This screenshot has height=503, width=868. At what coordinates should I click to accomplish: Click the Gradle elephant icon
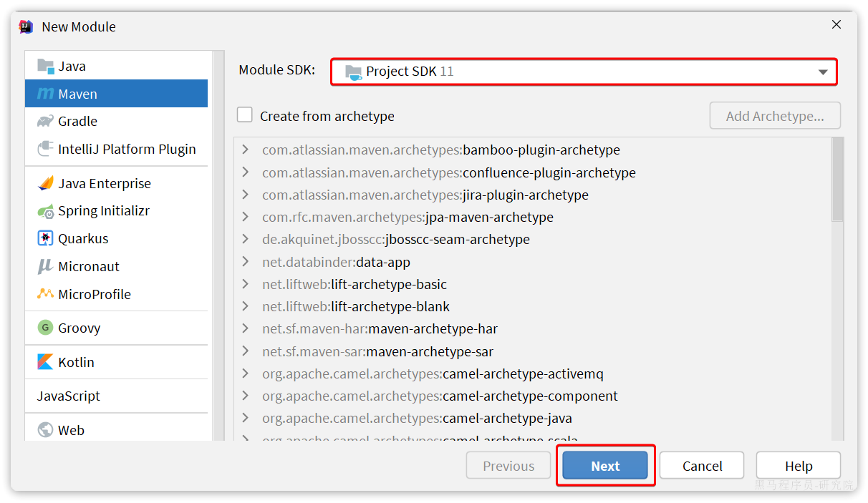tap(46, 121)
